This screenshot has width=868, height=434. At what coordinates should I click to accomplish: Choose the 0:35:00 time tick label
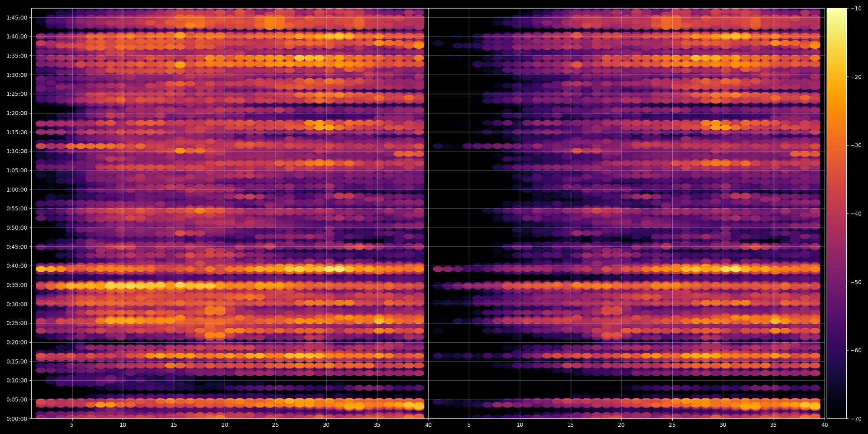pyautogui.click(x=17, y=285)
